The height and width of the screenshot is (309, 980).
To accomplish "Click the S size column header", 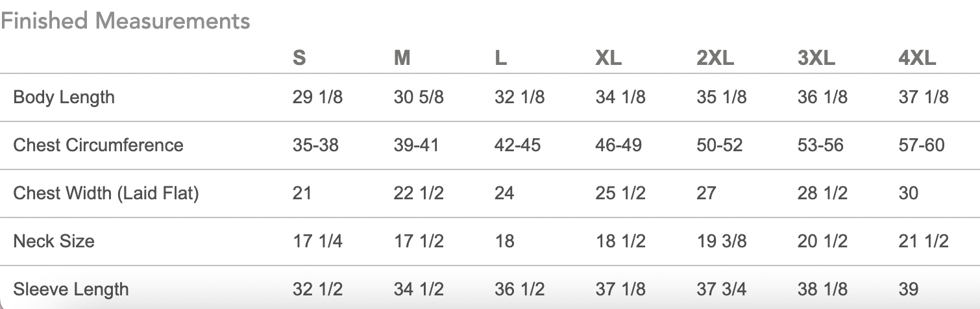I will (299, 58).
